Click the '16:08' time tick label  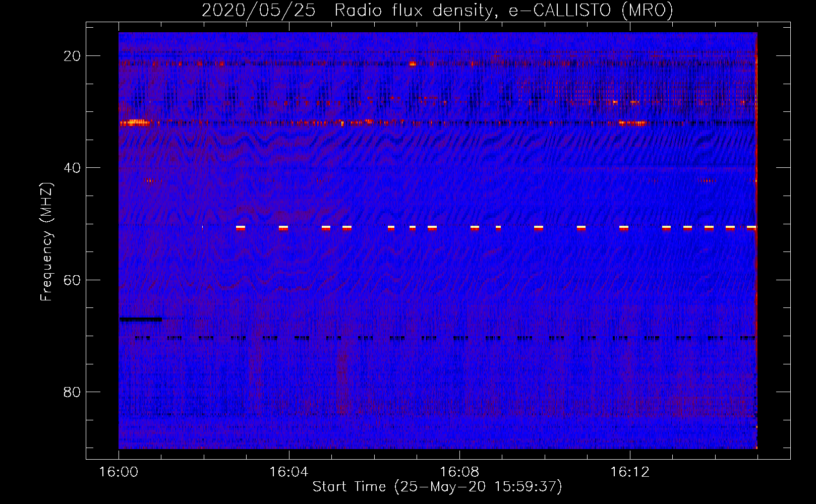coord(459,472)
